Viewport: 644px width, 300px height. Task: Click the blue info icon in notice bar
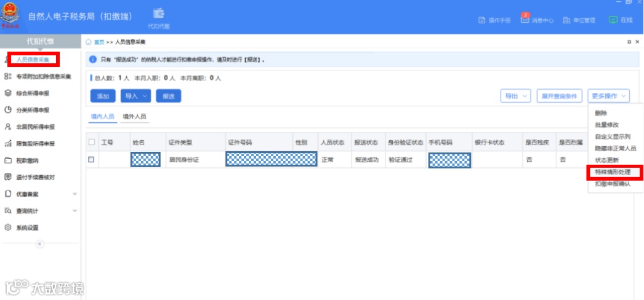tap(93, 60)
